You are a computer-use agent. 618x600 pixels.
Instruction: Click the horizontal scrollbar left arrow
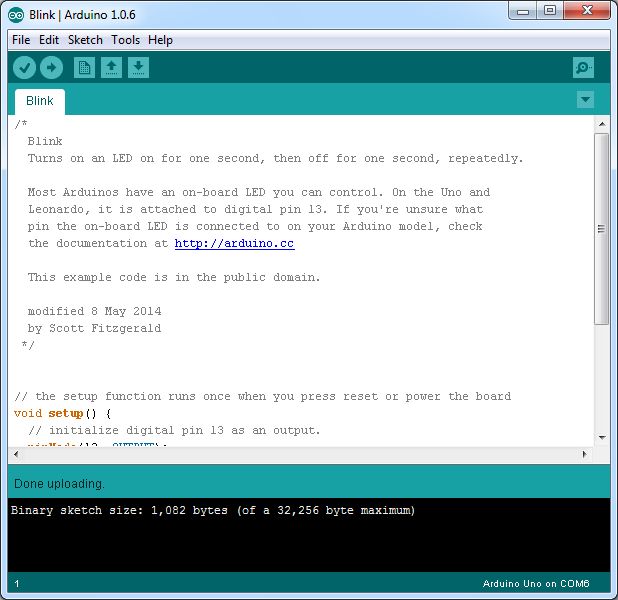(16, 454)
